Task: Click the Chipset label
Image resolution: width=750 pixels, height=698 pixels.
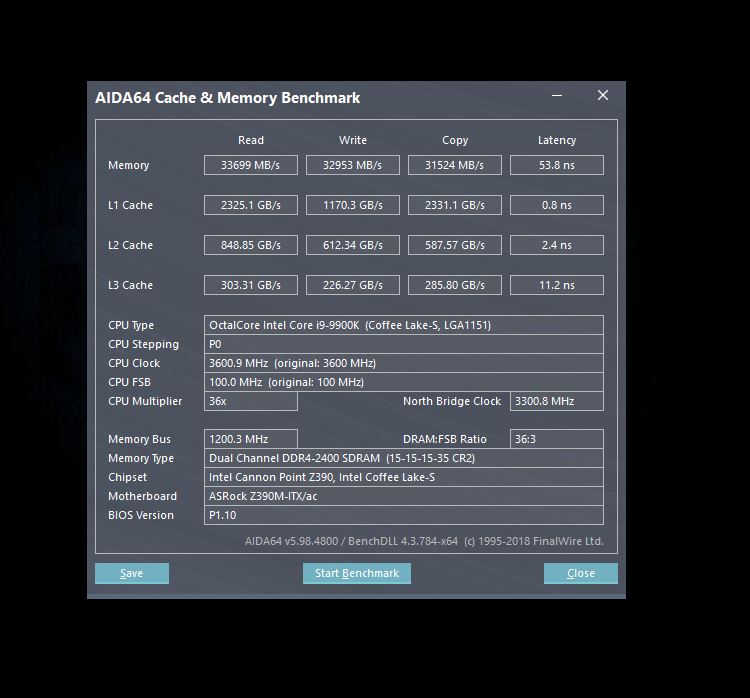Action: pyautogui.click(x=128, y=477)
